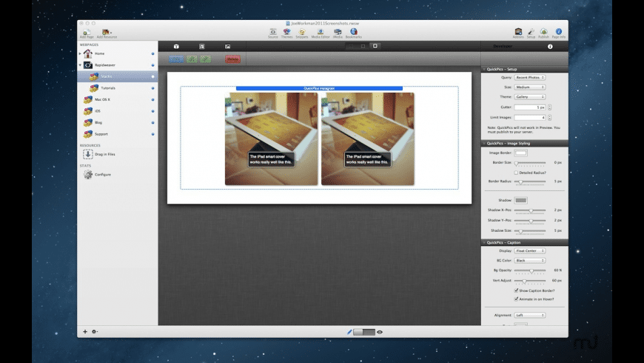Click the Limit Images input field
The image size is (644, 363).
tap(530, 118)
